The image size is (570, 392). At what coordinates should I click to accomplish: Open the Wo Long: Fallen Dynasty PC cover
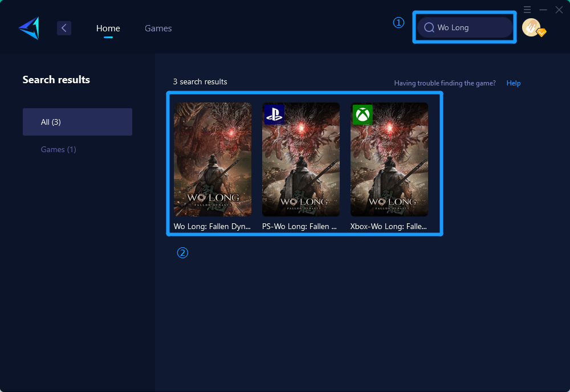(212, 160)
